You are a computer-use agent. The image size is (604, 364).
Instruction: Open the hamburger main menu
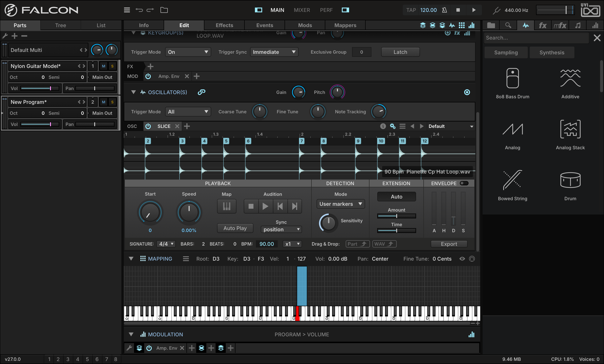coord(127,10)
